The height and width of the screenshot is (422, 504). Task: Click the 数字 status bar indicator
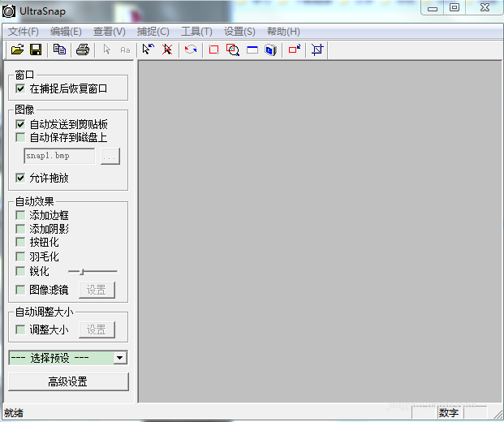449,413
